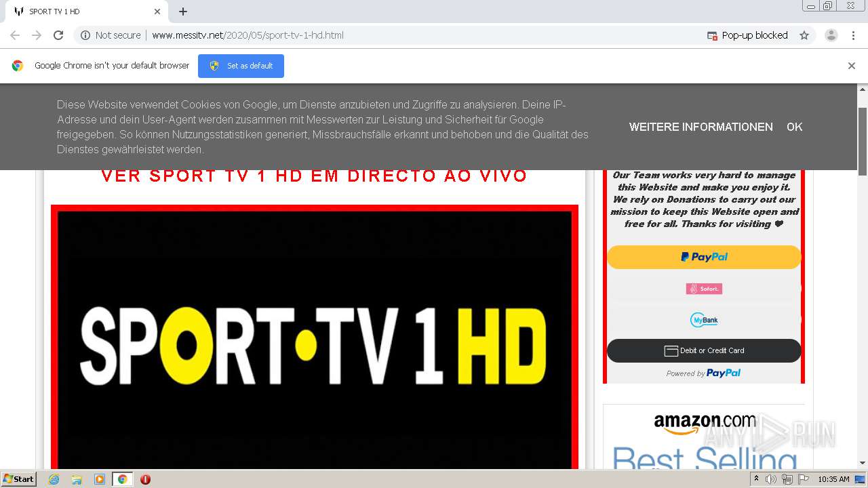Click the Pop-up blocked label
868x488 pixels.
pyautogui.click(x=755, y=35)
